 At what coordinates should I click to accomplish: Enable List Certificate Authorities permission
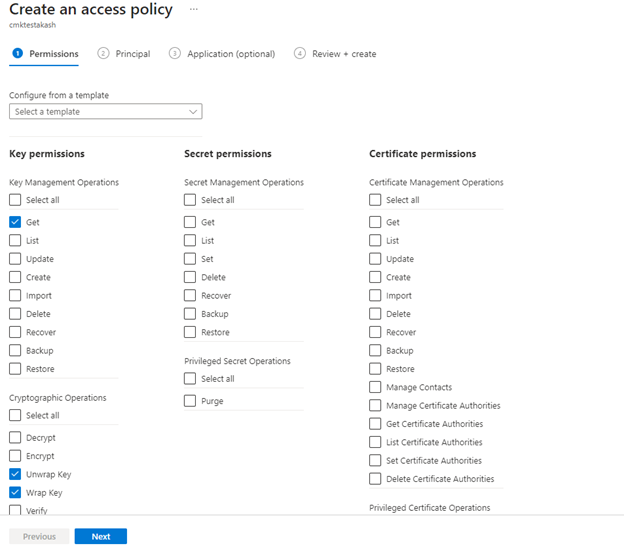coord(375,442)
